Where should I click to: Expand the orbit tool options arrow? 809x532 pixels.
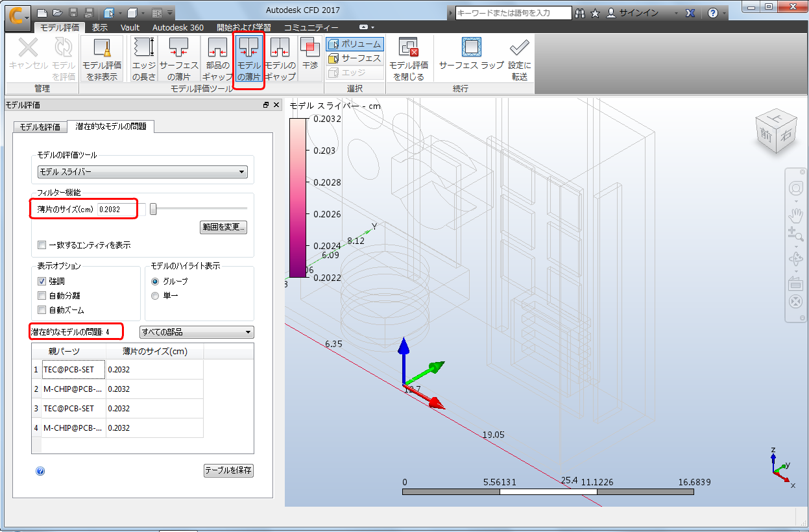[x=795, y=271]
